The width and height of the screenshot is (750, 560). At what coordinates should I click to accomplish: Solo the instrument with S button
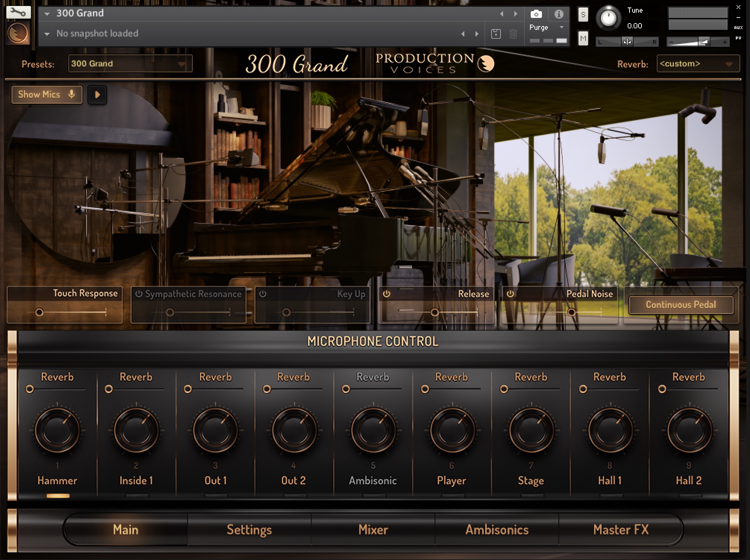click(x=583, y=15)
